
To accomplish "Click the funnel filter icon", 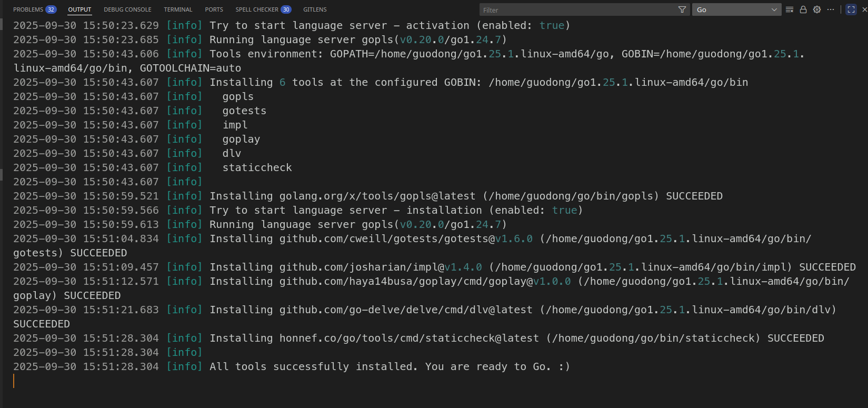I will pos(682,9).
